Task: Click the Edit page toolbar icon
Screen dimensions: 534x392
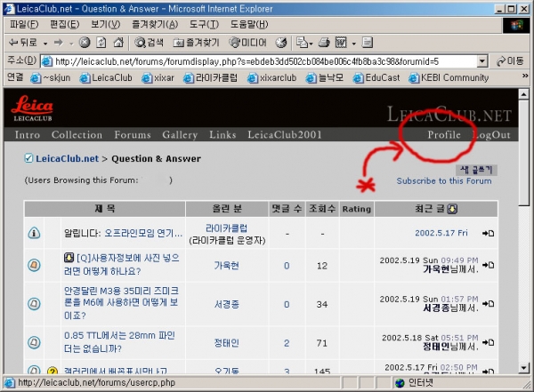Action: click(341, 43)
